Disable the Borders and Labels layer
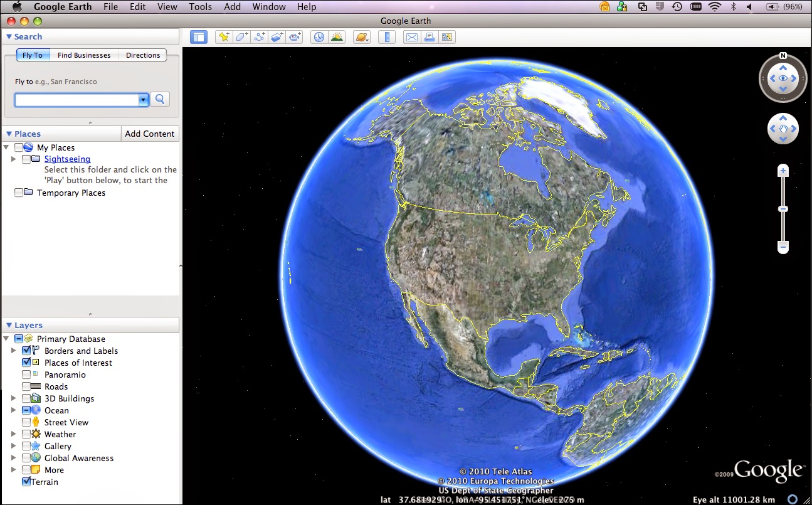 click(x=28, y=351)
